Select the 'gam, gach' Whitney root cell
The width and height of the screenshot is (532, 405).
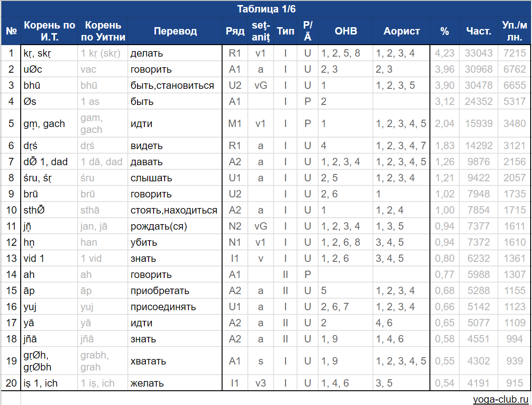[x=103, y=123]
